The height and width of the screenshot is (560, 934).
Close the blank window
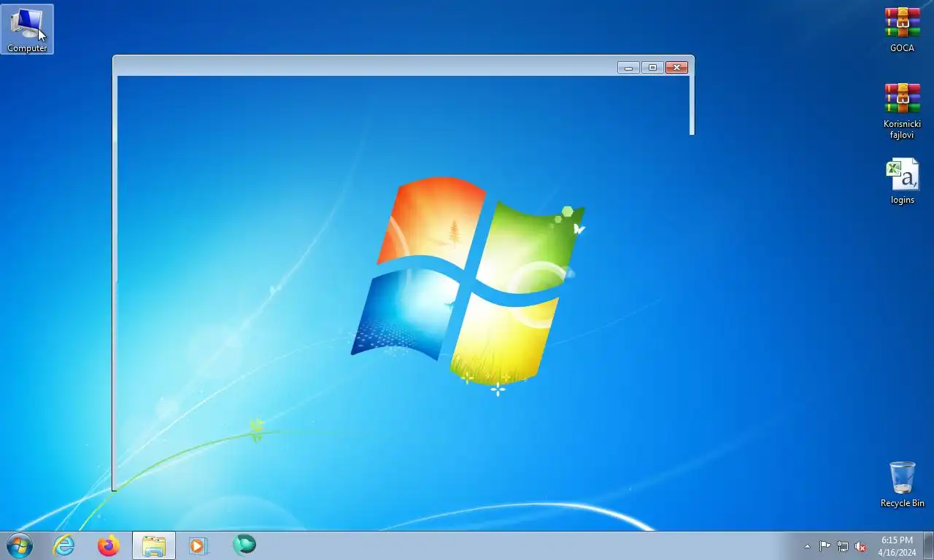point(676,68)
